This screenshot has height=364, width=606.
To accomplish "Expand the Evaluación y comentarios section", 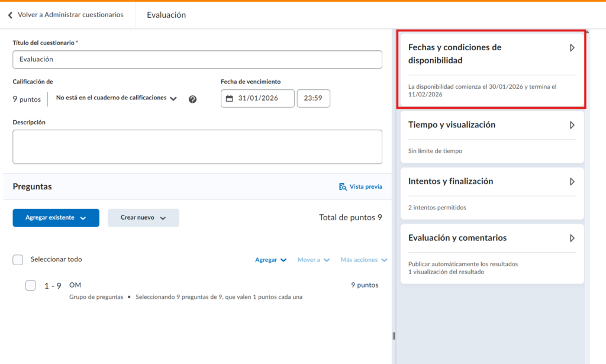I will click(x=572, y=238).
